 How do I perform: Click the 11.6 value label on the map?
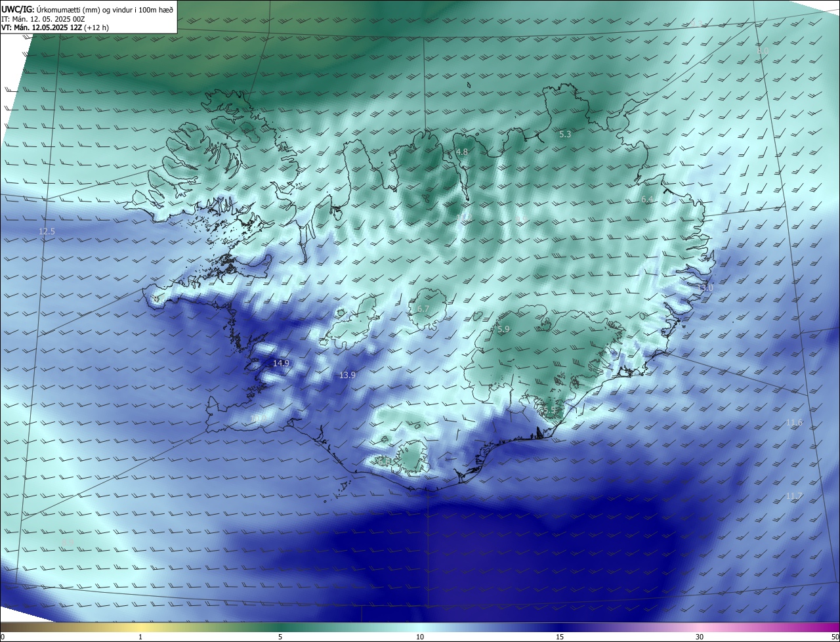pos(794,423)
